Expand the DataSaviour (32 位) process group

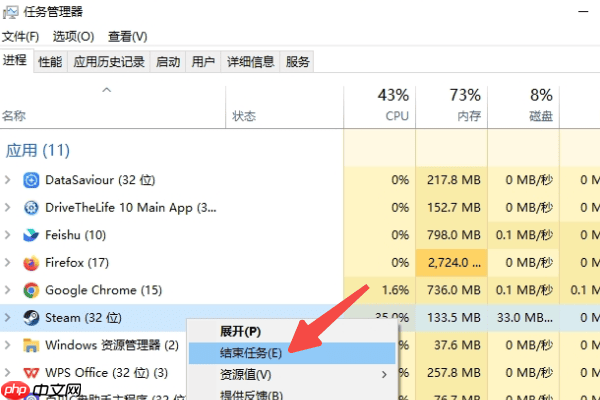click(x=7, y=180)
